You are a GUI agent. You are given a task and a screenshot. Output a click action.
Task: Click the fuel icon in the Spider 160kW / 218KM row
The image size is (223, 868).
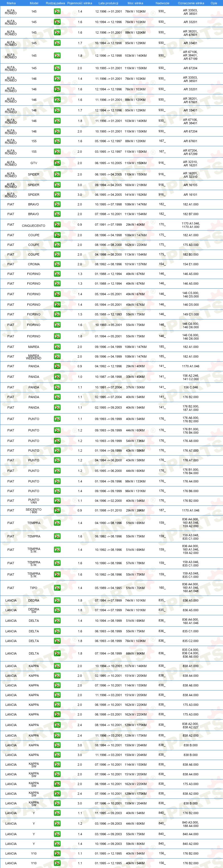(57, 185)
